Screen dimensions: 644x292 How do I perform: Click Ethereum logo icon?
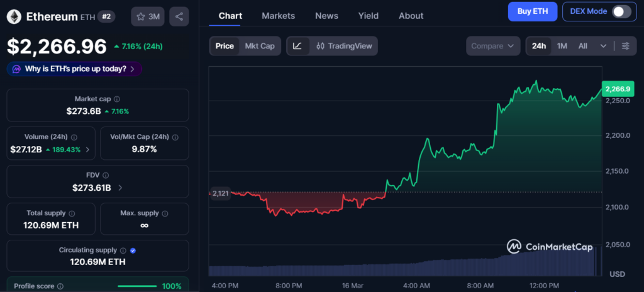pyautogui.click(x=14, y=17)
